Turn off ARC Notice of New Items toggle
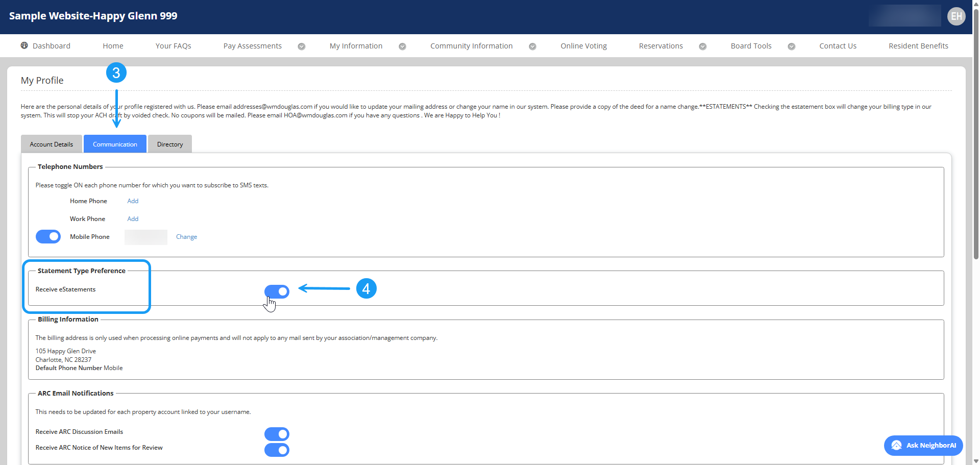Image resolution: width=980 pixels, height=465 pixels. pos(277,450)
